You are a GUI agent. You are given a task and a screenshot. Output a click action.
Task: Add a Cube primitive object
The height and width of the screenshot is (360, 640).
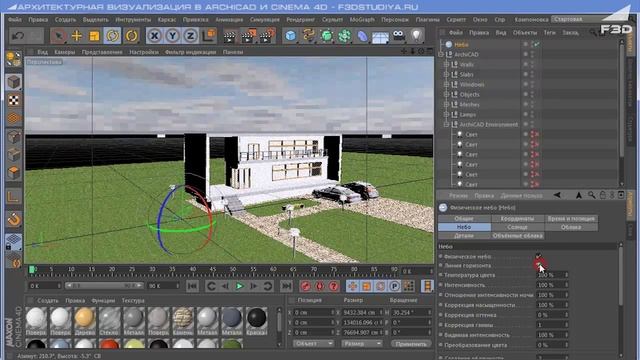pos(290,36)
